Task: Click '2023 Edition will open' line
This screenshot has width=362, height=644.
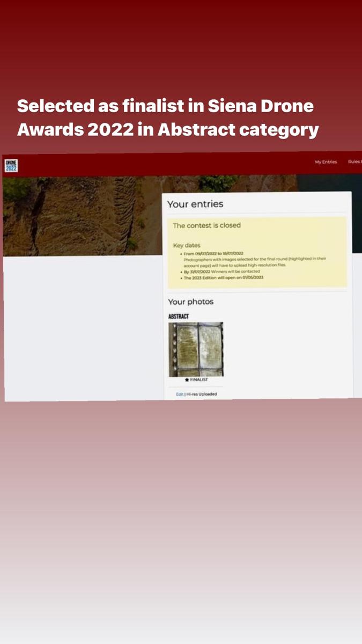Action: point(224,278)
